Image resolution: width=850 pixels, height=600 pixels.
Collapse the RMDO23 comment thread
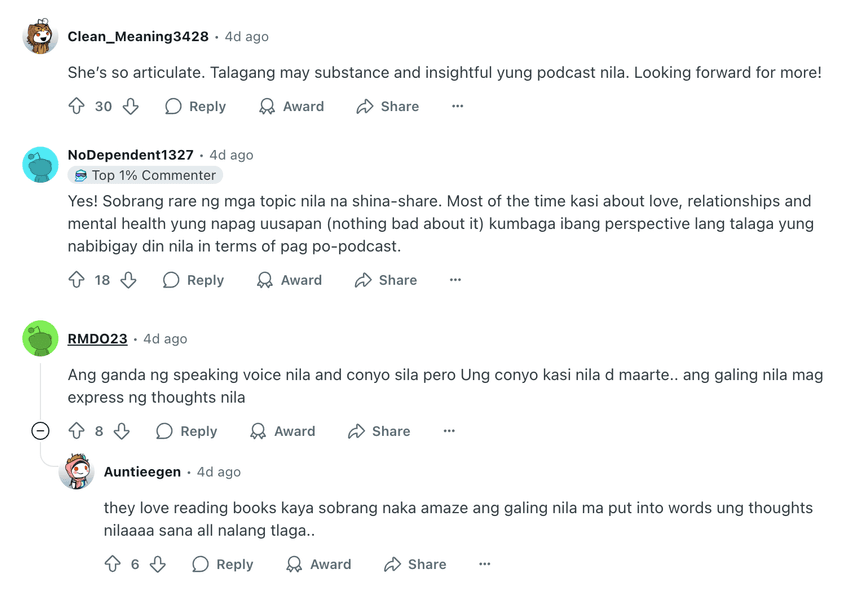[40, 431]
